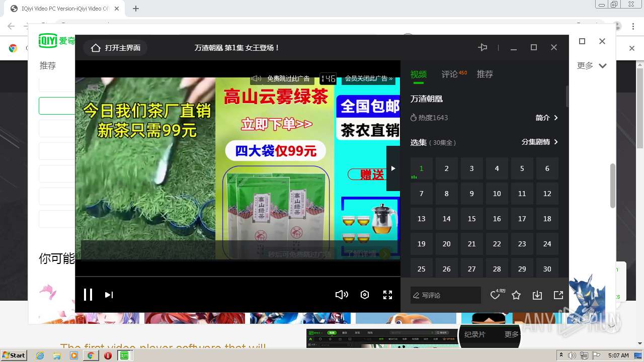Click the 万渣朝凰 title in side panel

[x=427, y=99]
